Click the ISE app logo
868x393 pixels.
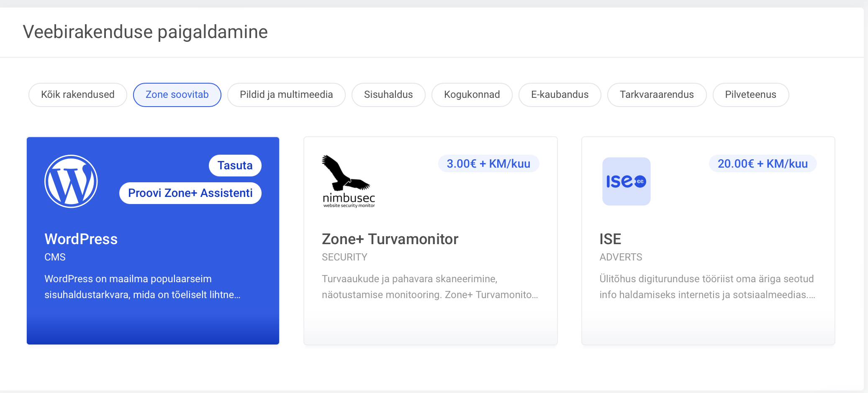(x=626, y=181)
